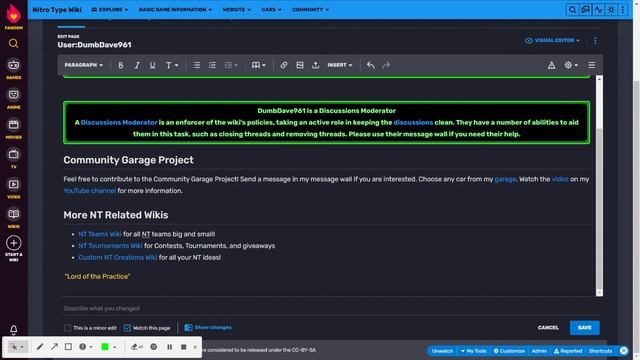Open the Basic Game Information menu
The image size is (640, 360).
176,10
